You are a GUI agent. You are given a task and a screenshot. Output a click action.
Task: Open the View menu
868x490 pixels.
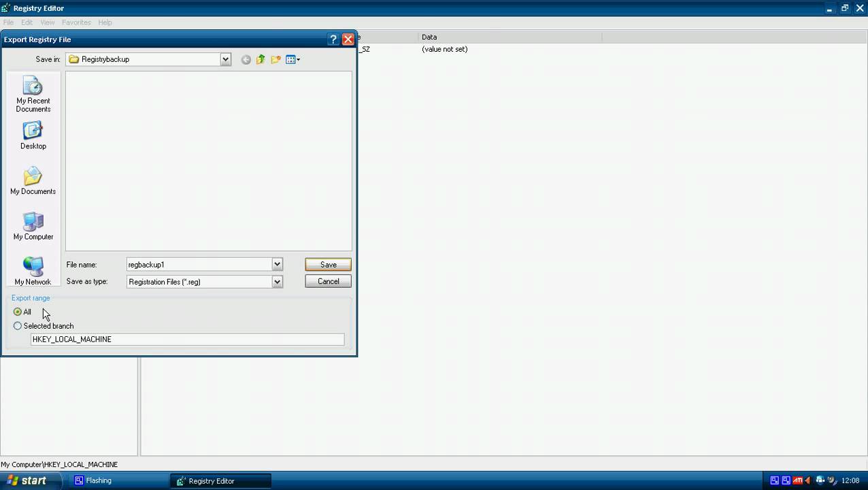click(48, 22)
